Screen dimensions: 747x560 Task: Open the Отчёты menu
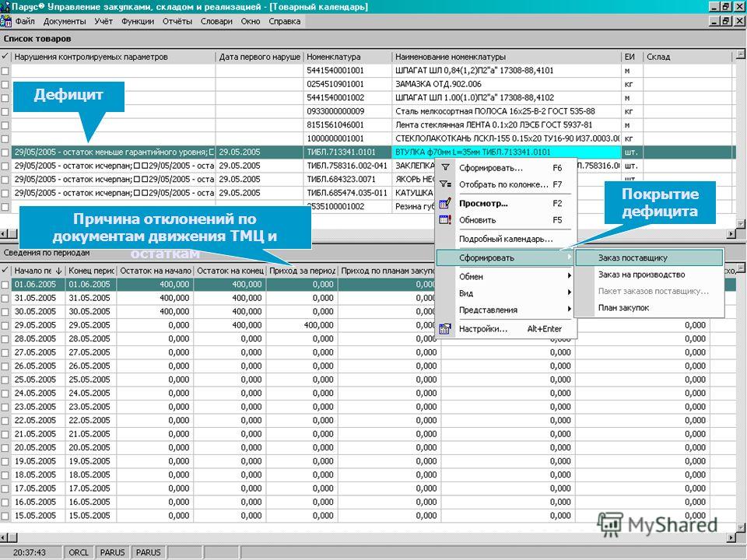177,22
